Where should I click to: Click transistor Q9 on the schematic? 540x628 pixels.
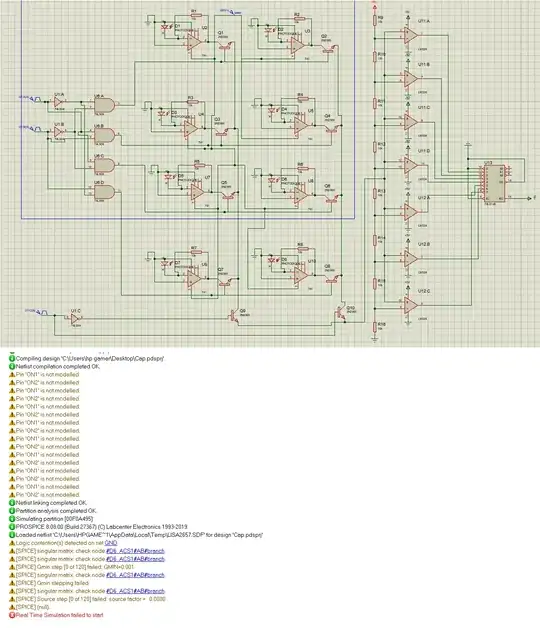click(233, 316)
